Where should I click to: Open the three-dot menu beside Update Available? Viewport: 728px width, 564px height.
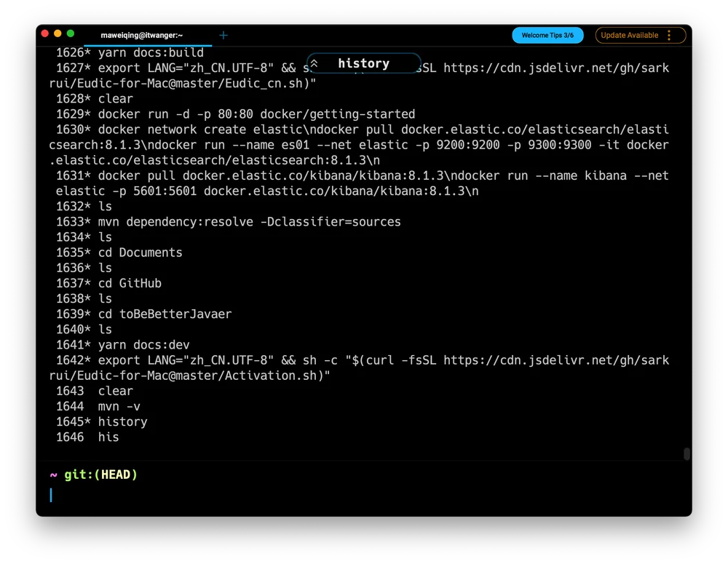669,35
